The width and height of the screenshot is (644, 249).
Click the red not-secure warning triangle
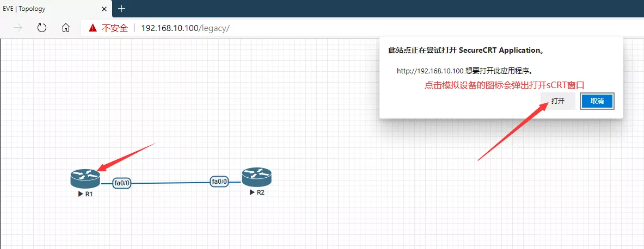pos(93,28)
